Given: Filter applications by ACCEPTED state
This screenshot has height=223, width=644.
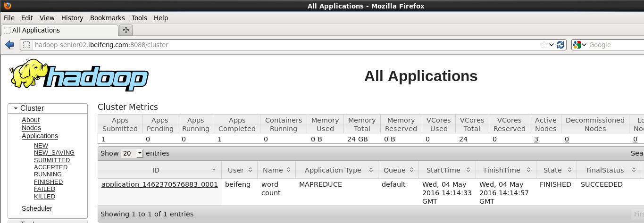Looking at the screenshot, I should click(x=50, y=167).
